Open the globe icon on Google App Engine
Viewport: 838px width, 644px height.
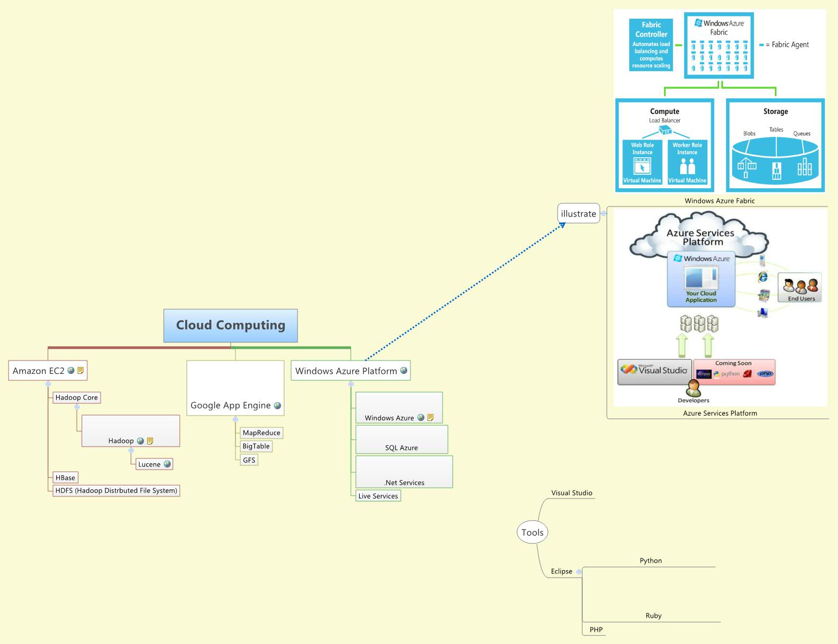pos(277,405)
